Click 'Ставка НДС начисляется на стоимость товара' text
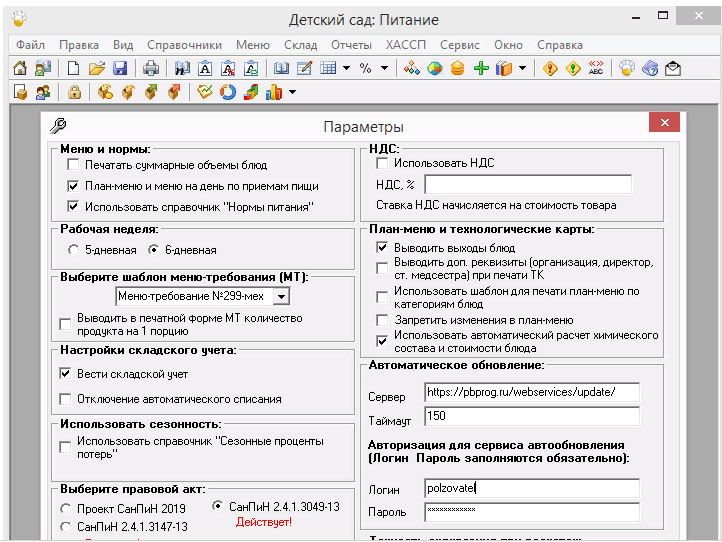Image resolution: width=722 pixels, height=542 pixels. coord(496,205)
